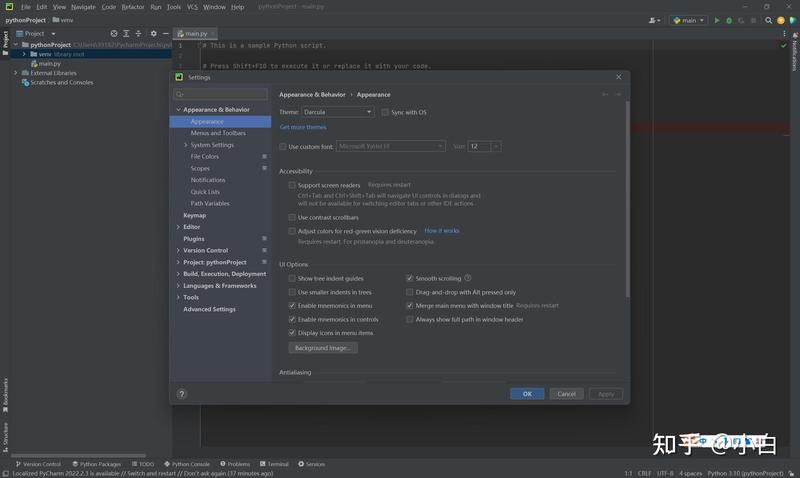Click the Background Image... button
Image resolution: width=800 pixels, height=478 pixels.
[x=323, y=348]
